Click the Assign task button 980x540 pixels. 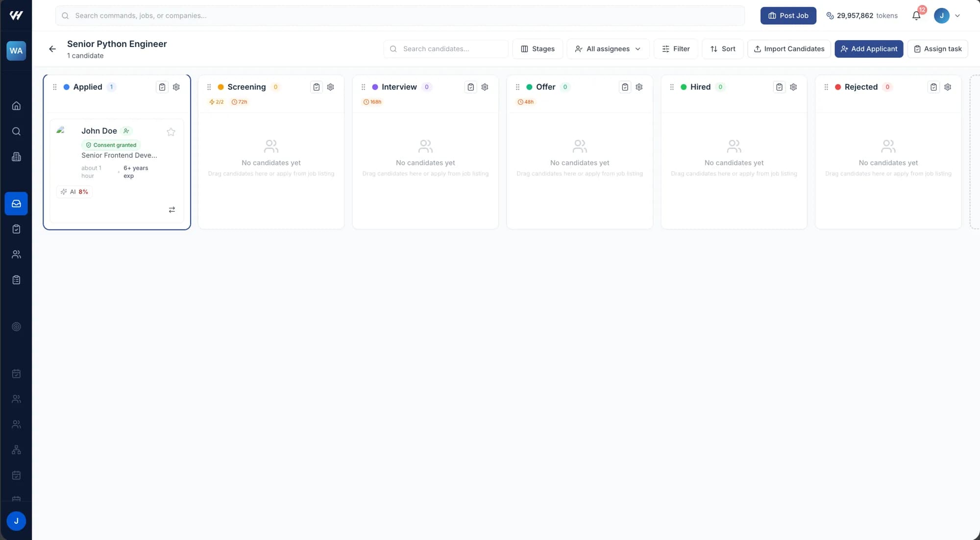938,49
